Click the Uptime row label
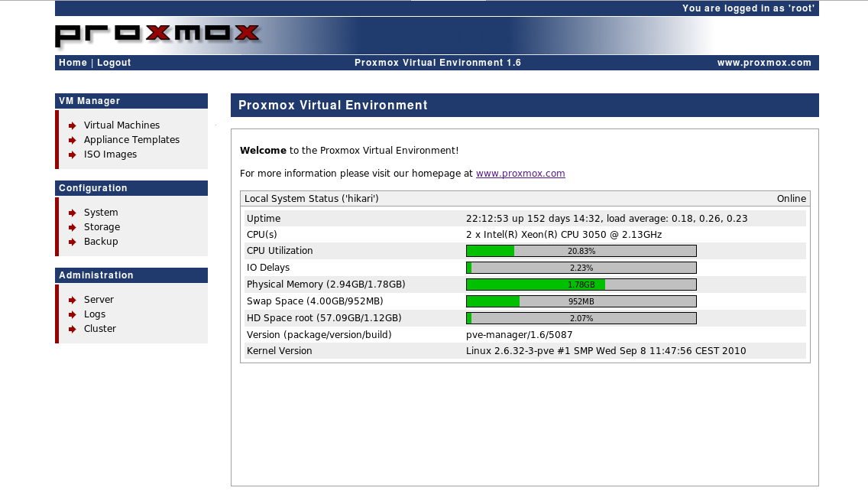868x491 pixels. [x=264, y=218]
